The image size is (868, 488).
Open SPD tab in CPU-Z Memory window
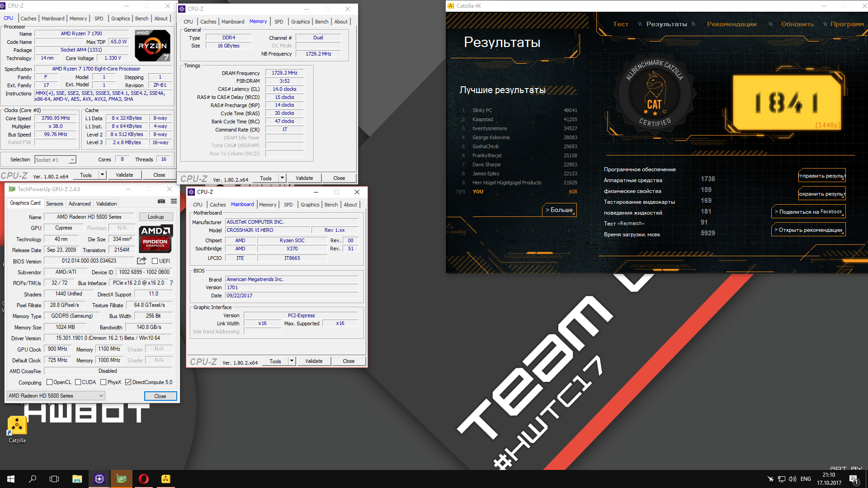[x=279, y=22]
